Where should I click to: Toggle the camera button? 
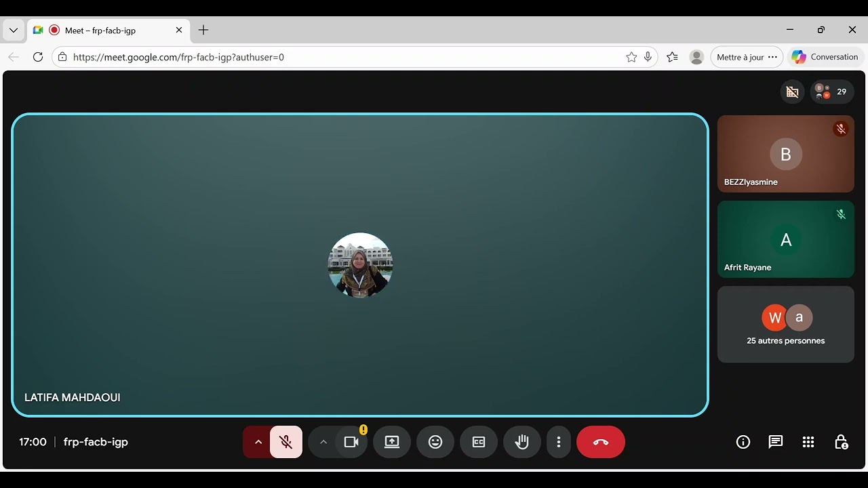[351, 442]
